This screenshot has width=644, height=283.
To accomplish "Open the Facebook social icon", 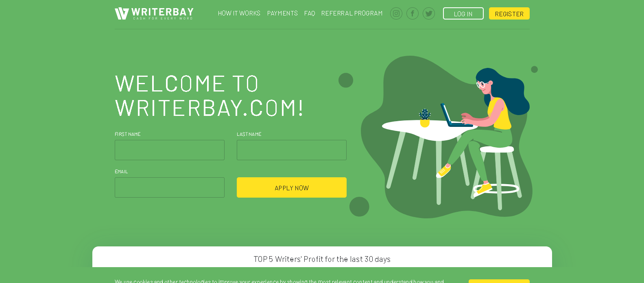I will pyautogui.click(x=413, y=13).
